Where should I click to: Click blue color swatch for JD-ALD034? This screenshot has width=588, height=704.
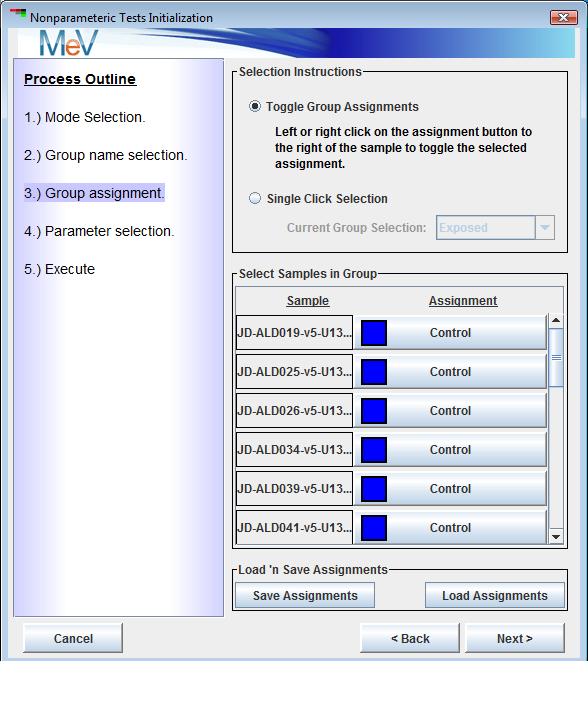[x=374, y=450]
